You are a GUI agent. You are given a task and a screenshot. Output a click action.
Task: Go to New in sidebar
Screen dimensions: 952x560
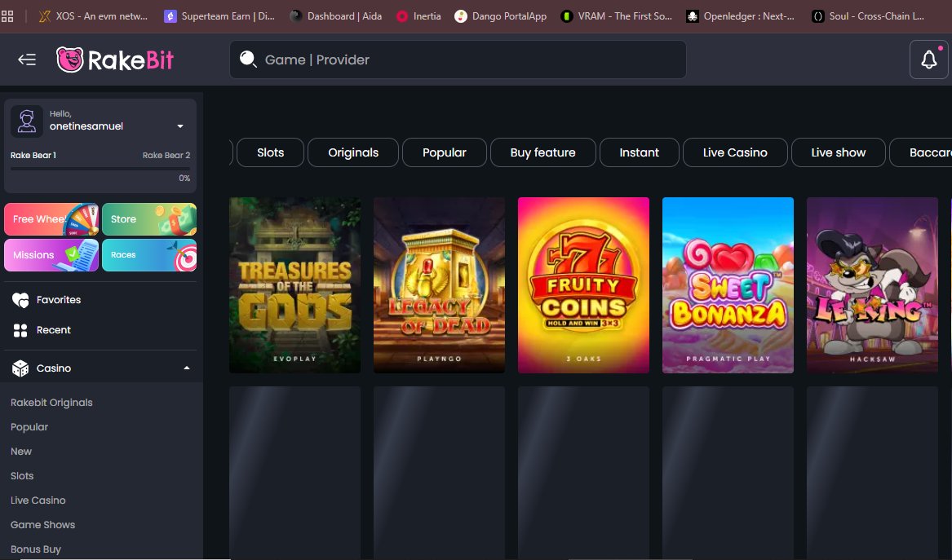pyautogui.click(x=21, y=452)
